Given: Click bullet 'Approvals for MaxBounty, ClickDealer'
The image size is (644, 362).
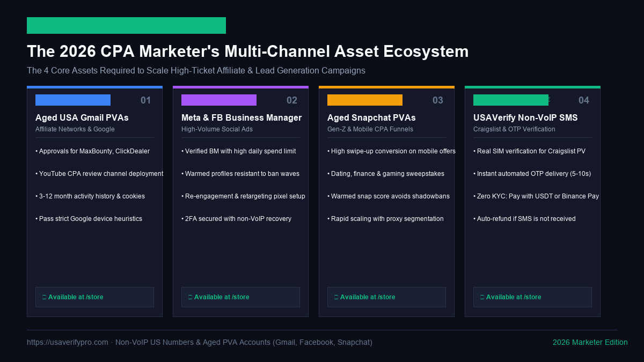Looking at the screenshot, I should 92,151.
